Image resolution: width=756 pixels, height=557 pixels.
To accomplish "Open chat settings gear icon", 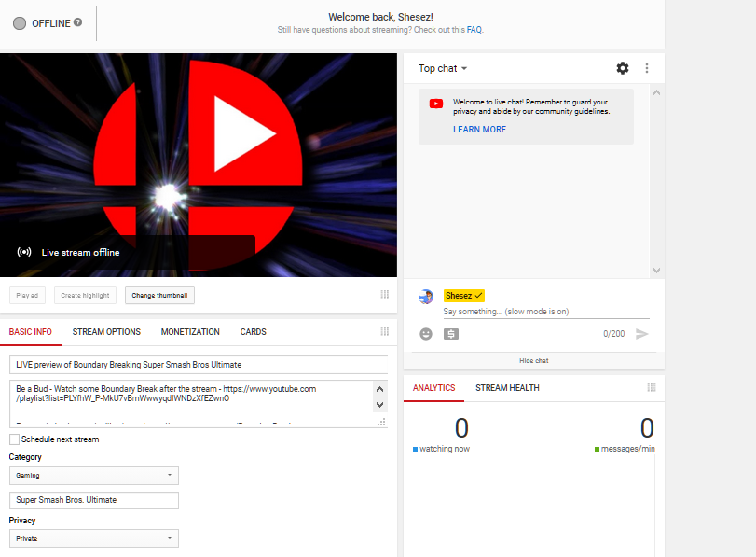I will (623, 68).
